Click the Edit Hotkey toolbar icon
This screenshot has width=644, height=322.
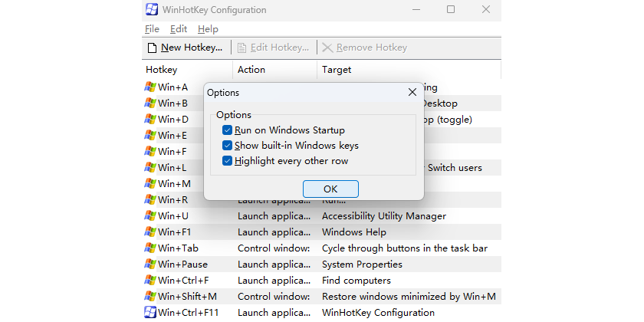[x=242, y=48]
